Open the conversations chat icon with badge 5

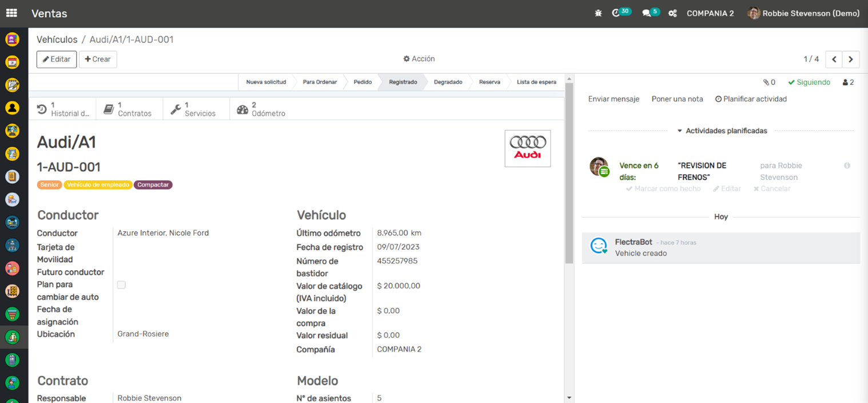point(647,13)
